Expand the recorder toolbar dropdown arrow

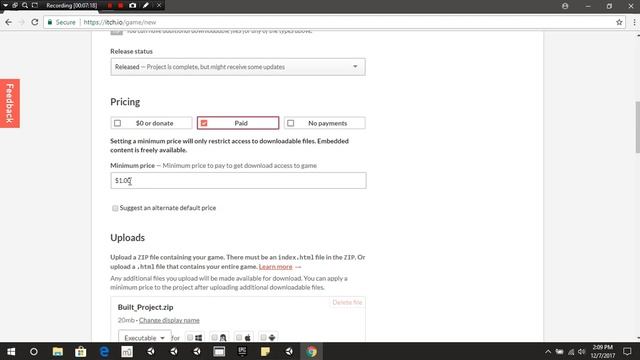[x=5, y=5]
